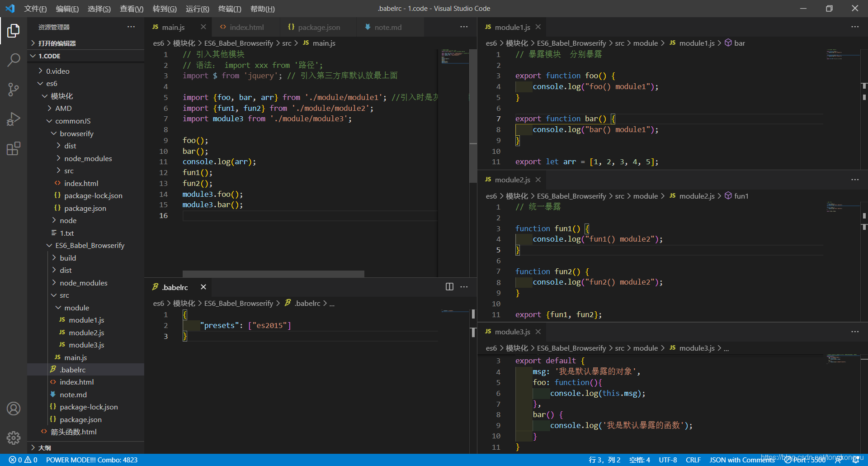The height and width of the screenshot is (466, 868).
Task: Click the 行 3, 列 2 cursor position
Action: click(x=604, y=460)
